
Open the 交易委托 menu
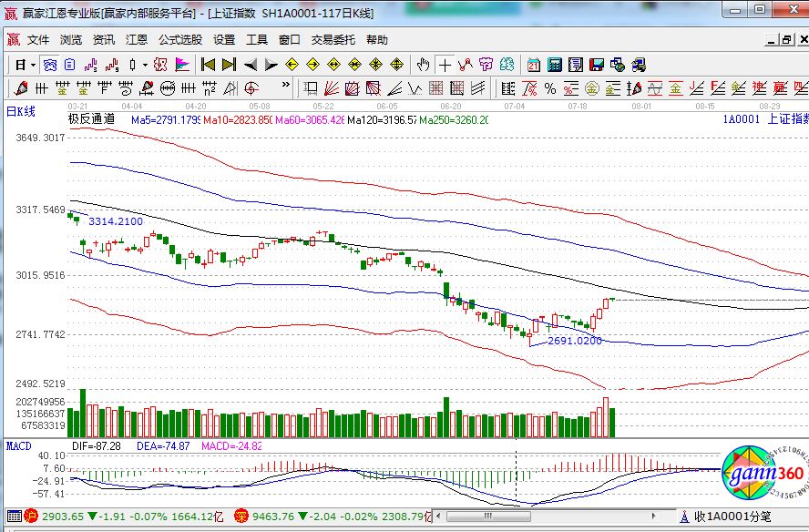[x=334, y=40]
